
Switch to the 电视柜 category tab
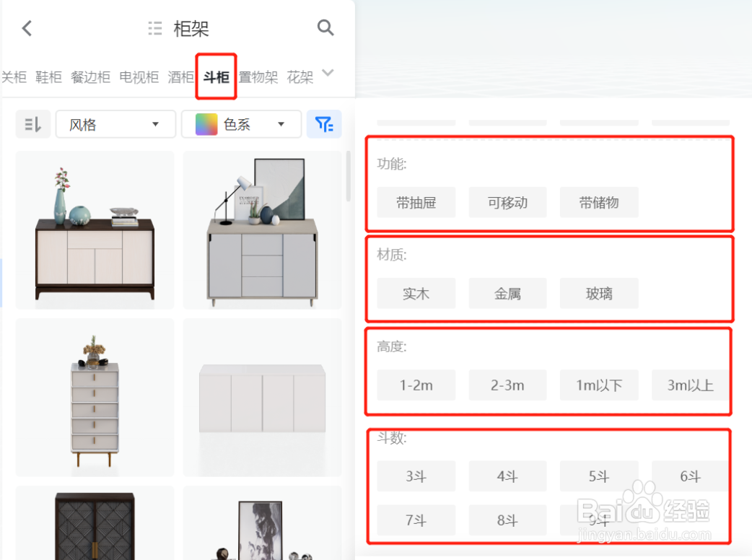139,77
